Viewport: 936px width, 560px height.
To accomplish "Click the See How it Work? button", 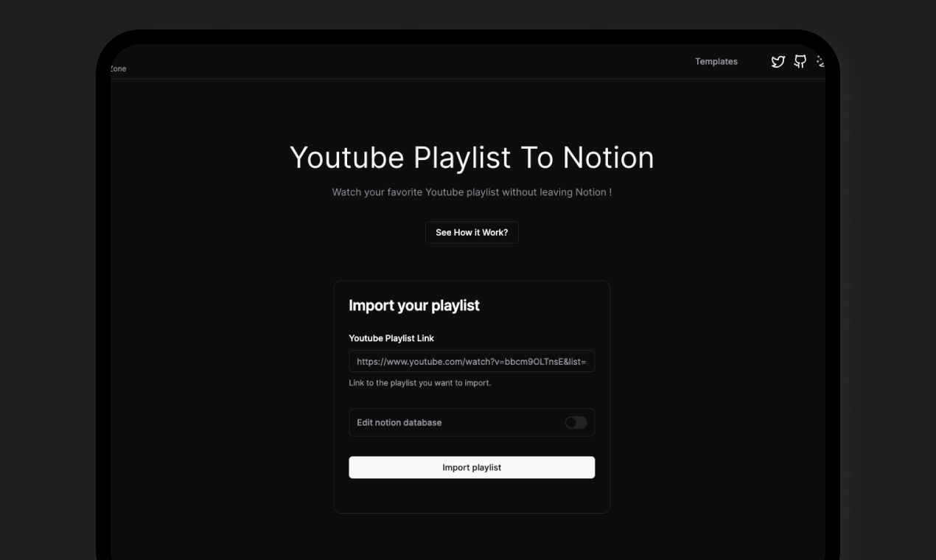I will tap(472, 233).
